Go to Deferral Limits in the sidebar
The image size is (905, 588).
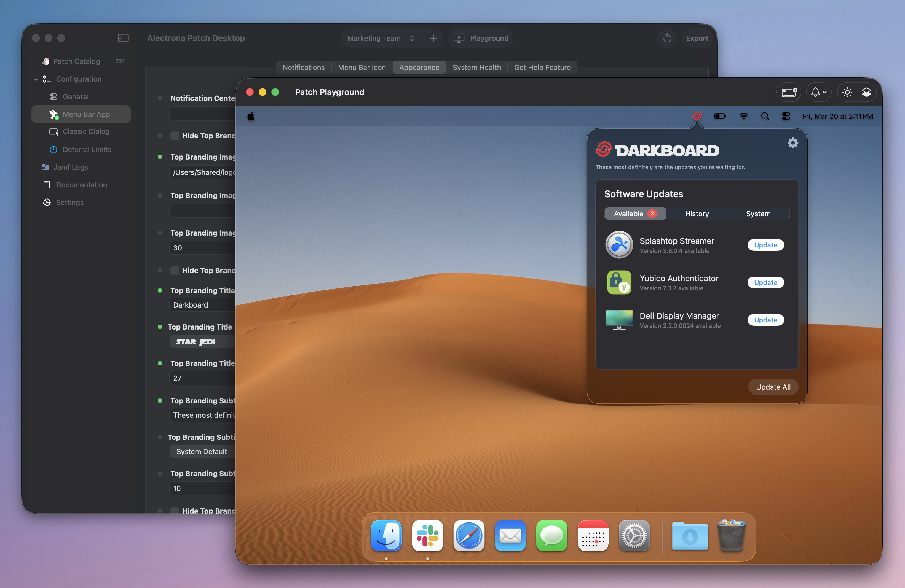point(81,149)
